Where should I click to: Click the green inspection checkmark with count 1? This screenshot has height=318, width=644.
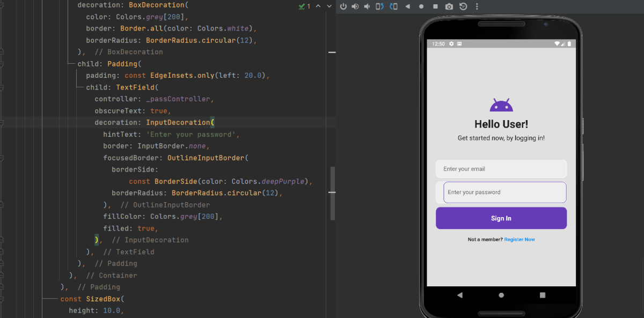coord(305,6)
